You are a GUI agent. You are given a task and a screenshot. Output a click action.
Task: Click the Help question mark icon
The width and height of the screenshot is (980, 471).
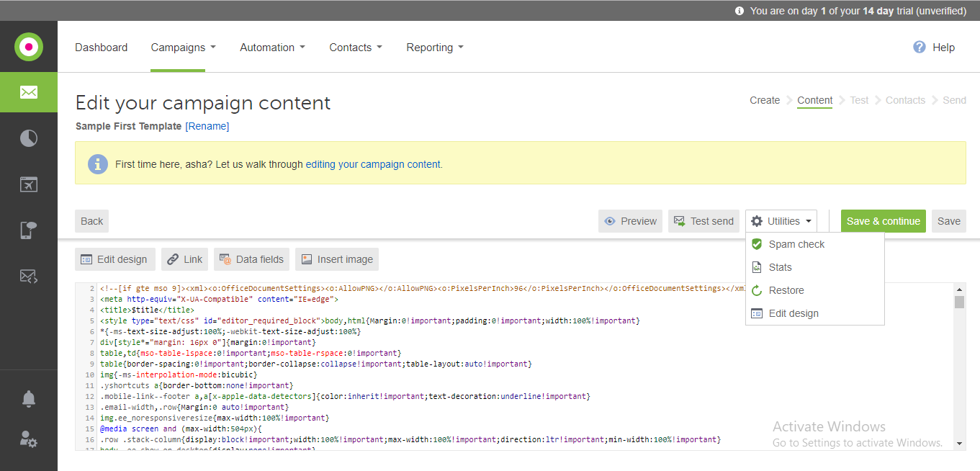919,48
